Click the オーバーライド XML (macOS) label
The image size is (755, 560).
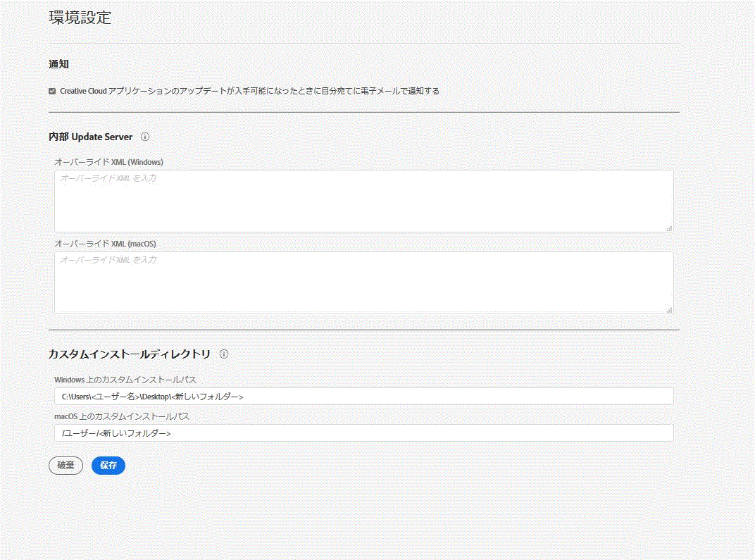pos(105,244)
